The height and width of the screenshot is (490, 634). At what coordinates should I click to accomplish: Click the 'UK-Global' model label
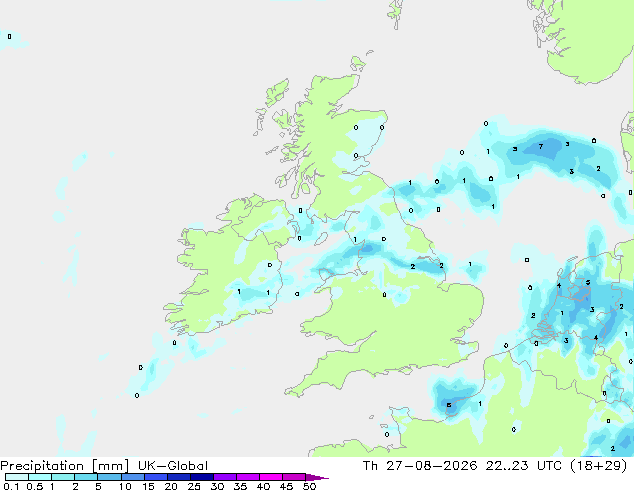pyautogui.click(x=173, y=466)
